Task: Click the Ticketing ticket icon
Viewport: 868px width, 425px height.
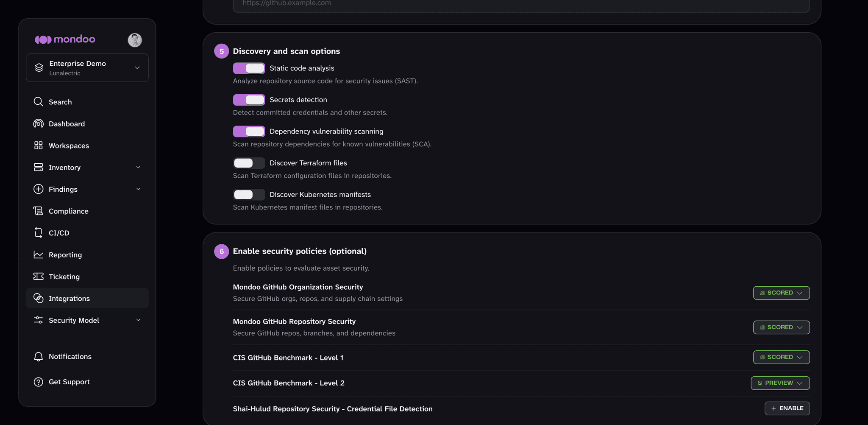Action: (39, 276)
